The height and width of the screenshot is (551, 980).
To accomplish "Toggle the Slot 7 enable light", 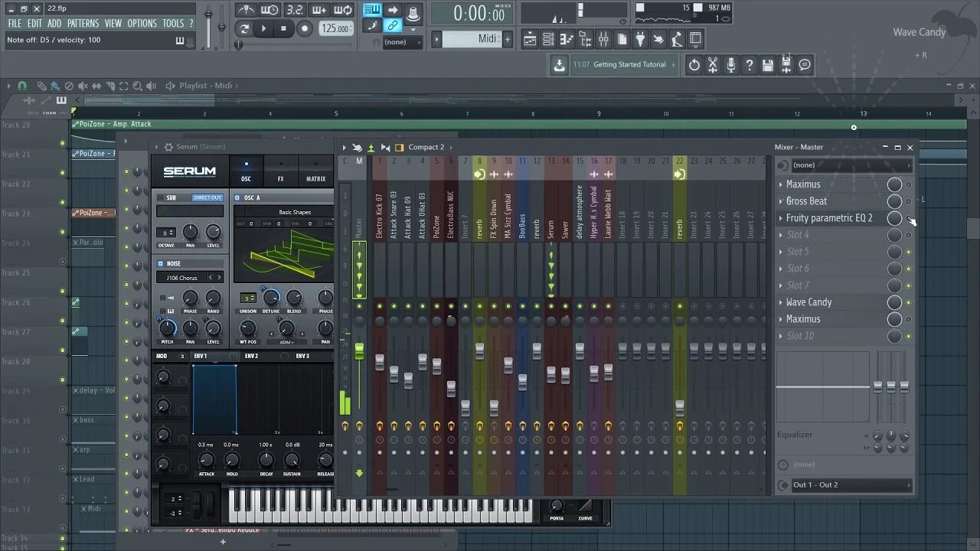I will [909, 285].
